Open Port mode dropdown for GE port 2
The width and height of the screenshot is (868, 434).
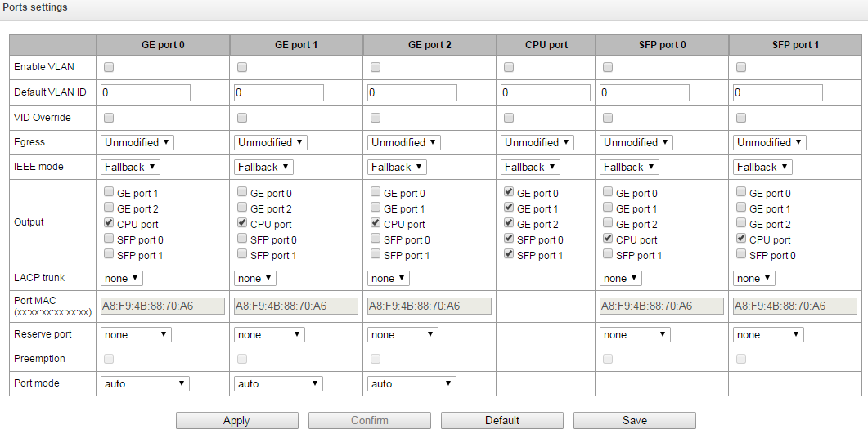(412, 383)
